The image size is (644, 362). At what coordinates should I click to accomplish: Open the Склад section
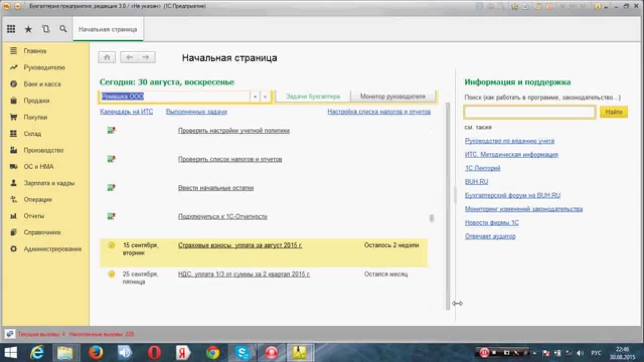point(32,134)
